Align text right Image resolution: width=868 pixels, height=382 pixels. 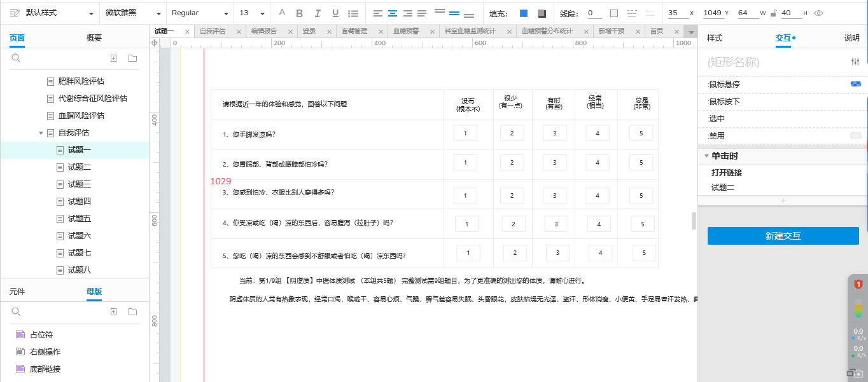pyautogui.click(x=409, y=13)
